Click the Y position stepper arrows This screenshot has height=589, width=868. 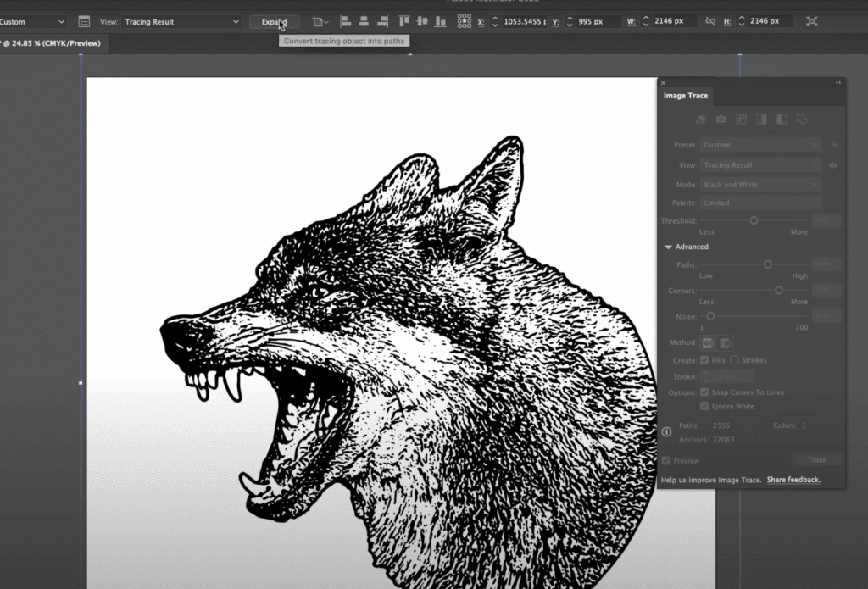pos(570,21)
